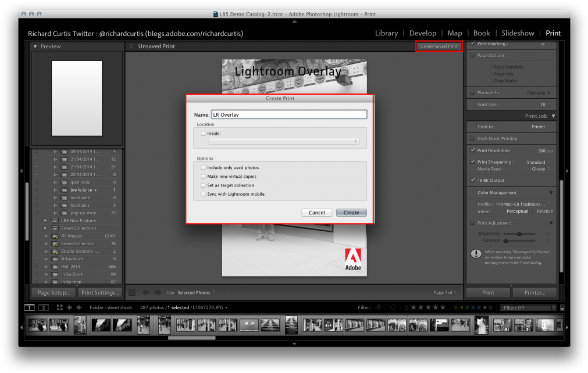This screenshot has width=588, height=373.
Task: Click the green color label filter
Action: click(467, 307)
